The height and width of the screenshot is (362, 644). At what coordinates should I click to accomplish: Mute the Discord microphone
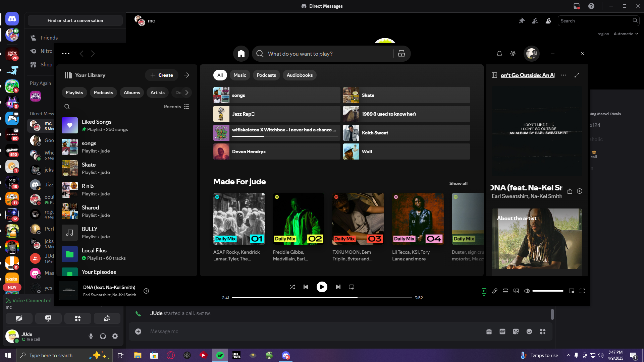point(91,336)
